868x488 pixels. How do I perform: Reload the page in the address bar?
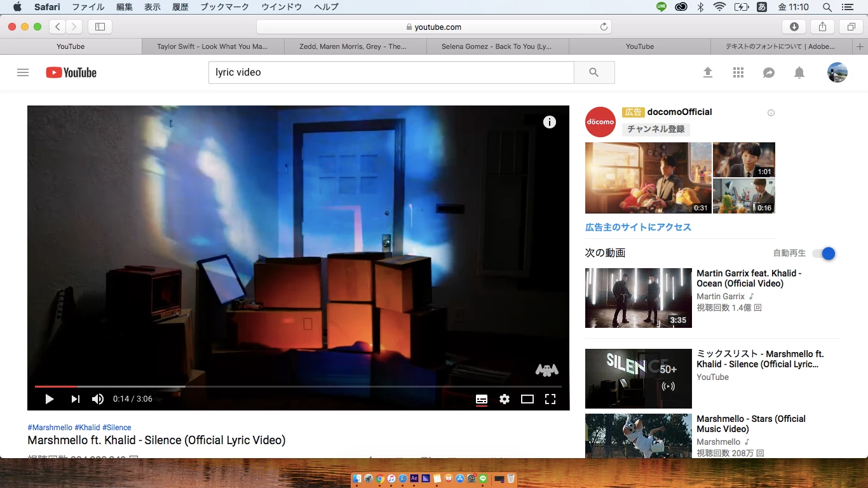[x=604, y=27]
